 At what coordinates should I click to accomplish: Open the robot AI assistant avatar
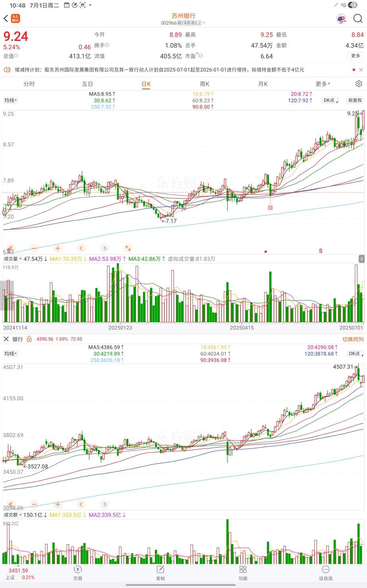tap(341, 19)
